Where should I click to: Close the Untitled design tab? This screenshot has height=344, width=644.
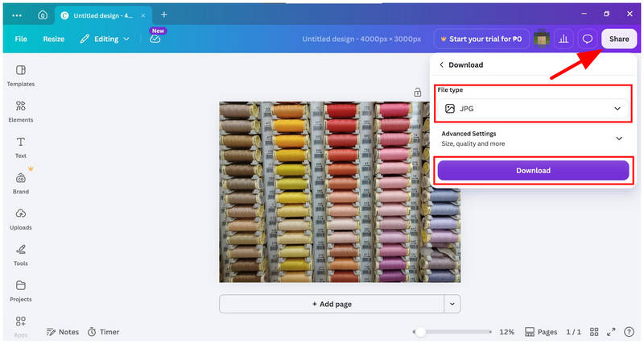143,15
